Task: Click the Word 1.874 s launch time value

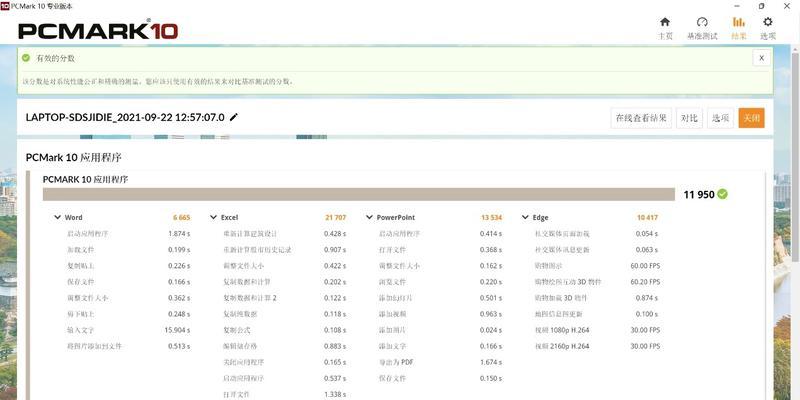Action: tap(179, 234)
